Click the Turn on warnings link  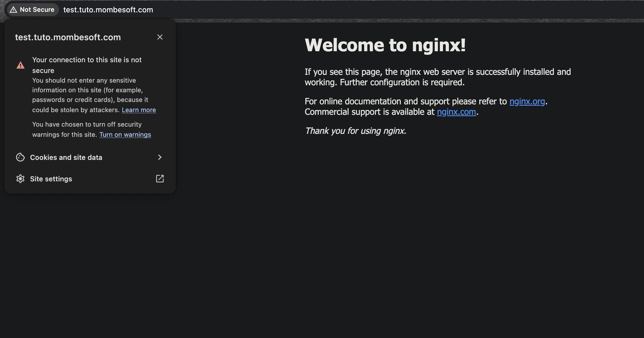[x=125, y=135]
